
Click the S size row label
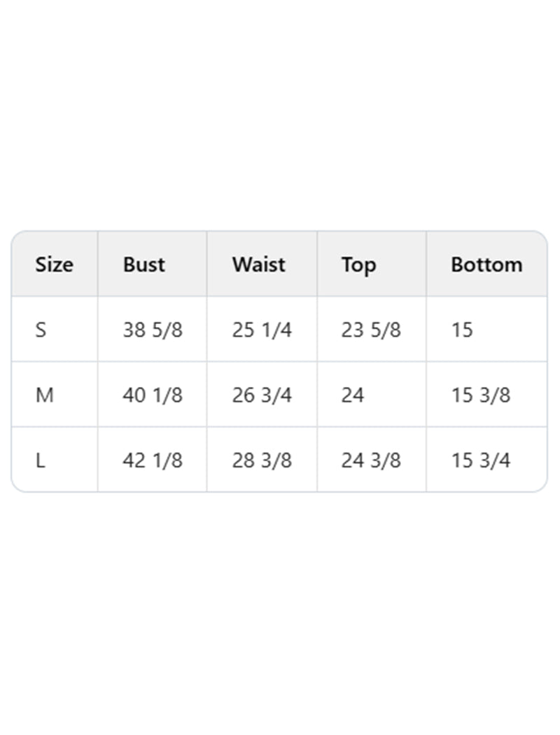tap(41, 330)
